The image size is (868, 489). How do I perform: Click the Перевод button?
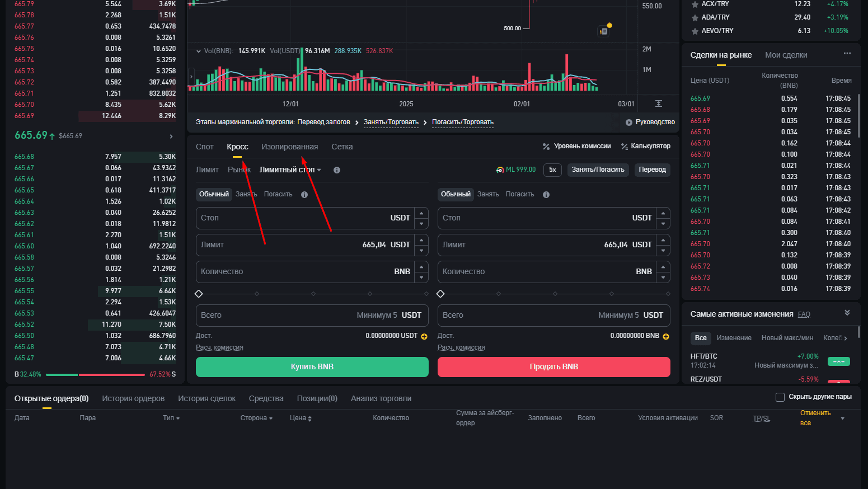coord(653,170)
